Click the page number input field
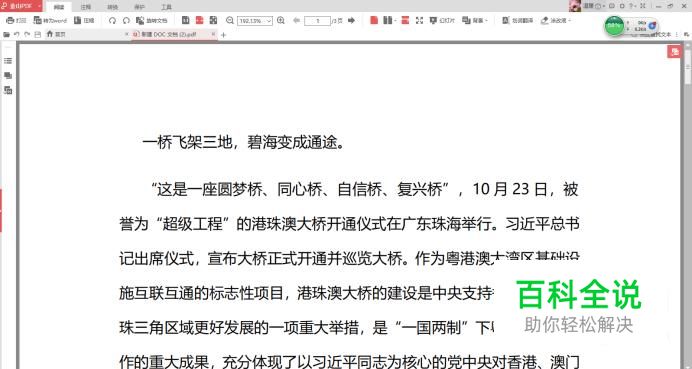692x369 pixels. (x=317, y=21)
